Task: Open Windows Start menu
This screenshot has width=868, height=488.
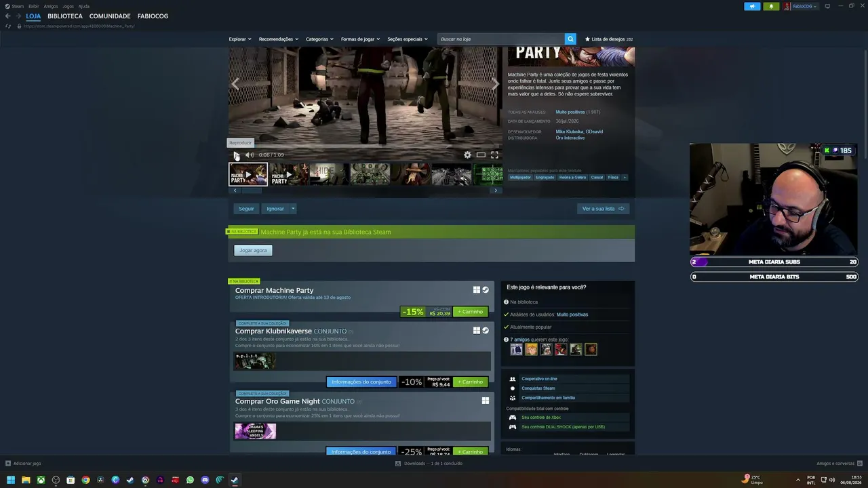Action: point(11,480)
